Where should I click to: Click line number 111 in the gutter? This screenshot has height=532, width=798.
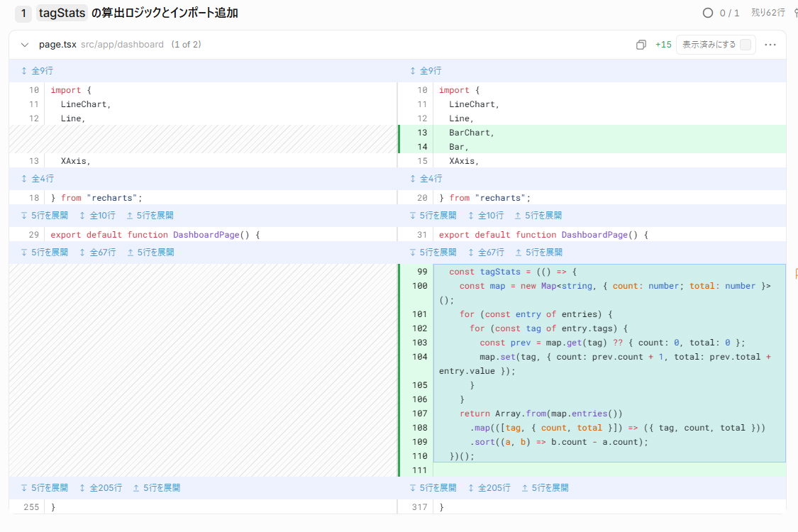point(420,470)
